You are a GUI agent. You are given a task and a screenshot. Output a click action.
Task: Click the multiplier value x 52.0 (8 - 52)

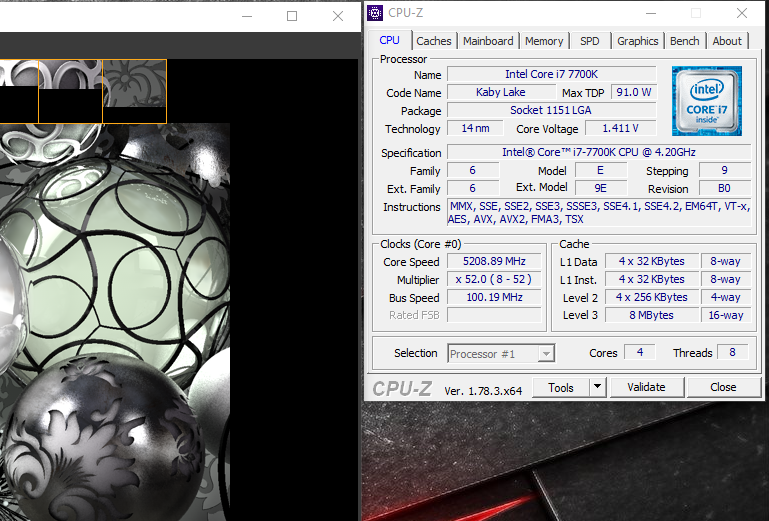(x=494, y=280)
